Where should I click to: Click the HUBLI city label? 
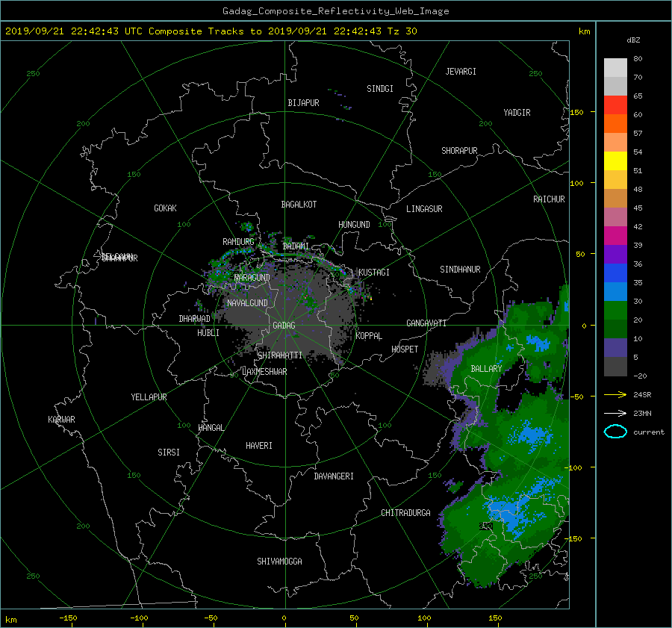coord(208,333)
